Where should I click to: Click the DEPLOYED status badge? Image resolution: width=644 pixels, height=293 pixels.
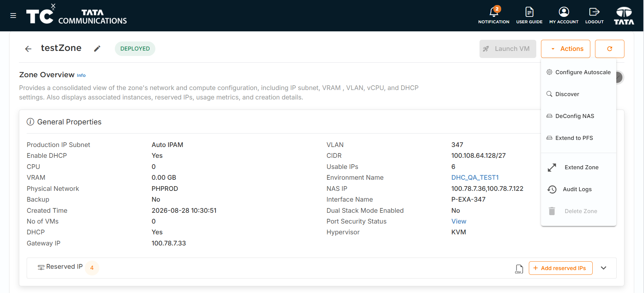135,49
